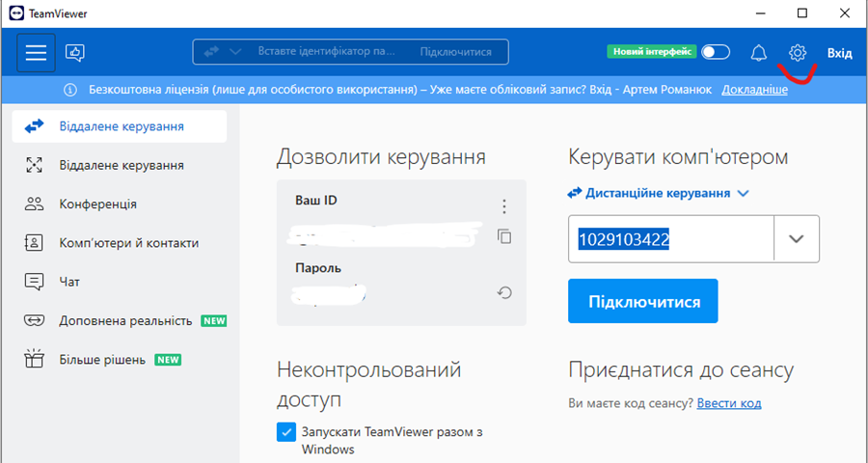This screenshot has height=463, width=868.
Task: Open the settings gear icon
Action: [797, 52]
